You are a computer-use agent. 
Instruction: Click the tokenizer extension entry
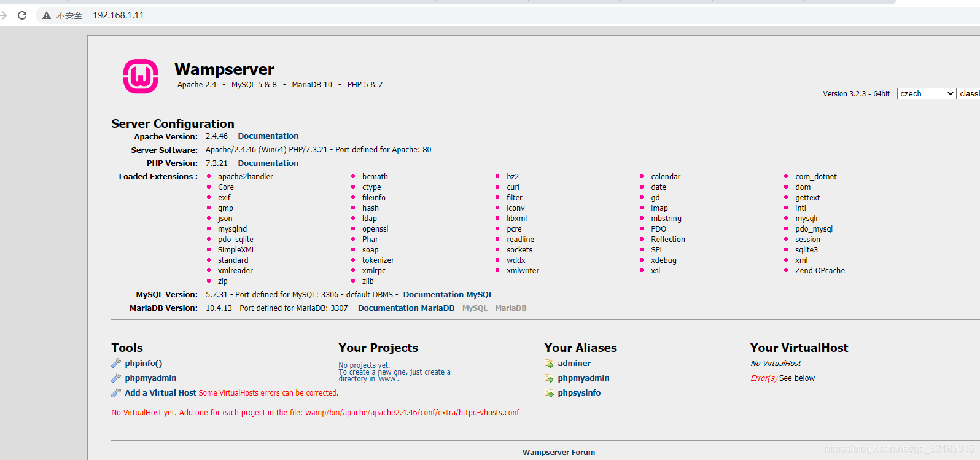tap(378, 260)
